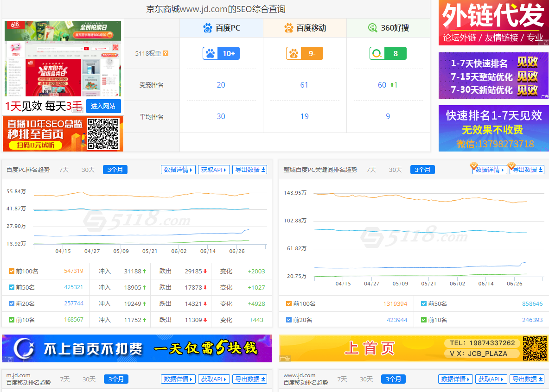Click the refresh logo in 不上首页不扣费 banner
549x392 pixels.
[24, 348]
